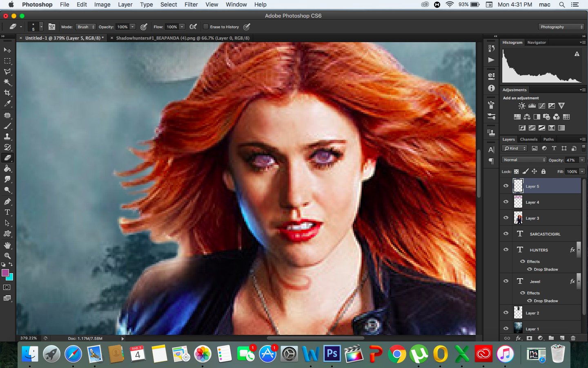The height and width of the screenshot is (368, 588).
Task: Open Safari from the Dock
Action: pyautogui.click(x=73, y=354)
